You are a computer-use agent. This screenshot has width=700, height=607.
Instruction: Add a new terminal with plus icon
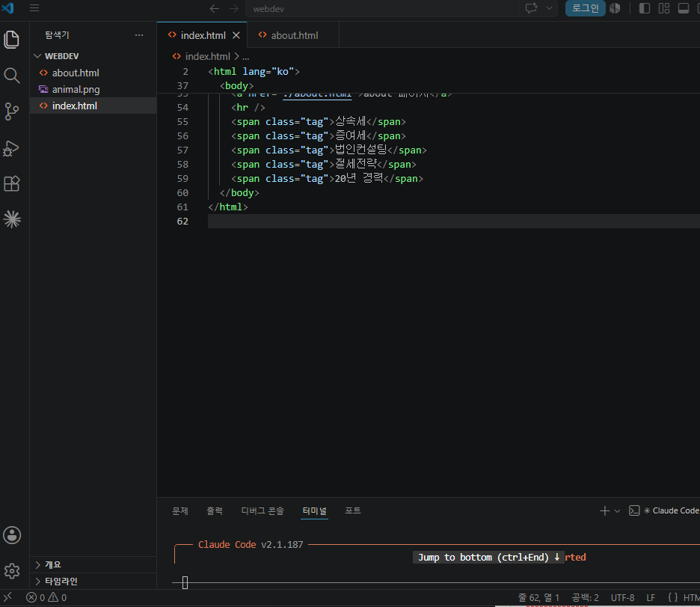(x=604, y=510)
